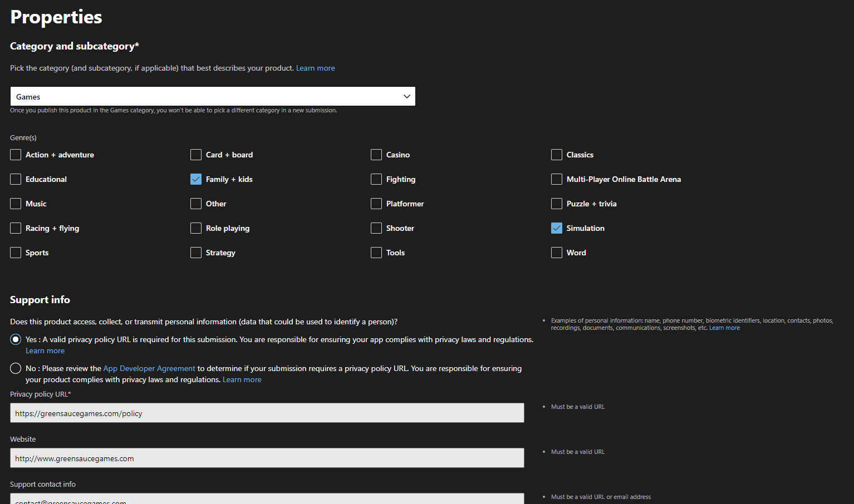Open the category selection dropdown
Screen dimensions: 854x504
[213, 96]
